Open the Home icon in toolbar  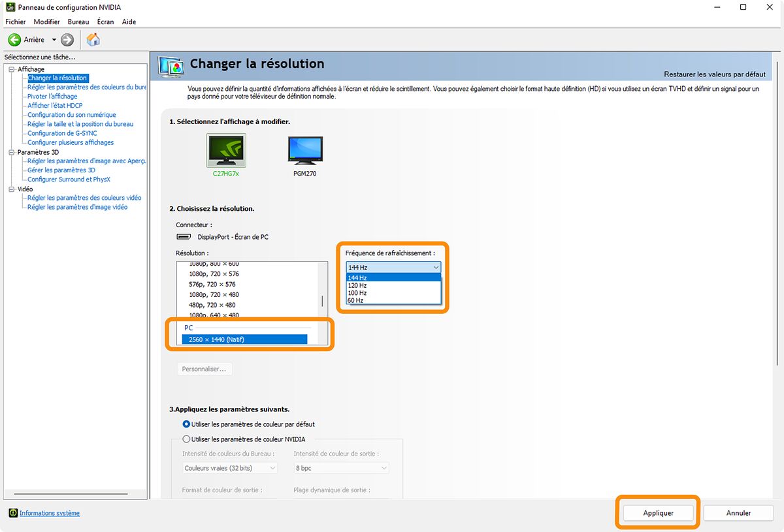pyautogui.click(x=93, y=40)
